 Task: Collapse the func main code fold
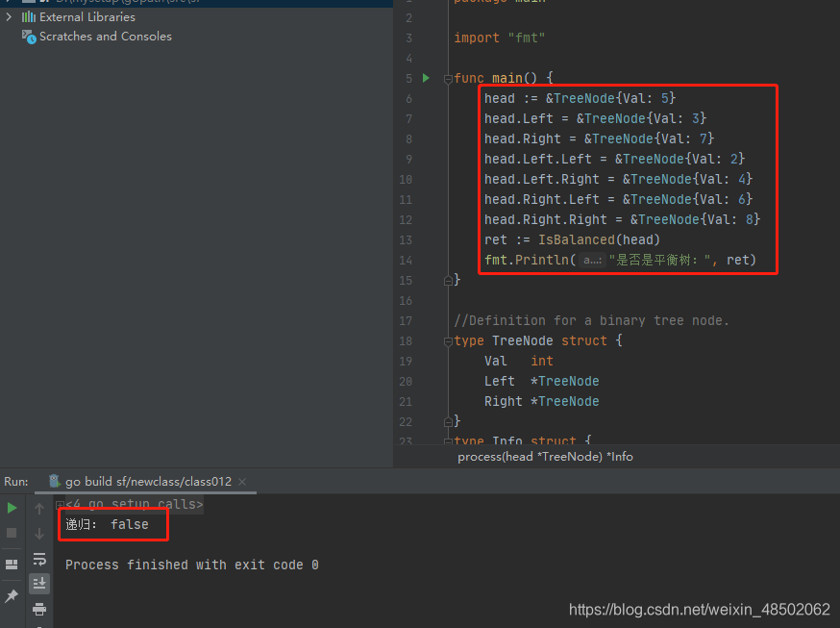click(448, 79)
